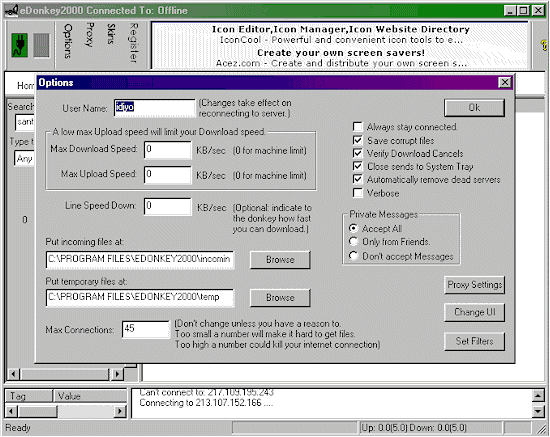Toggle Close sends to System Tray
The width and height of the screenshot is (550, 437).
coord(358,166)
